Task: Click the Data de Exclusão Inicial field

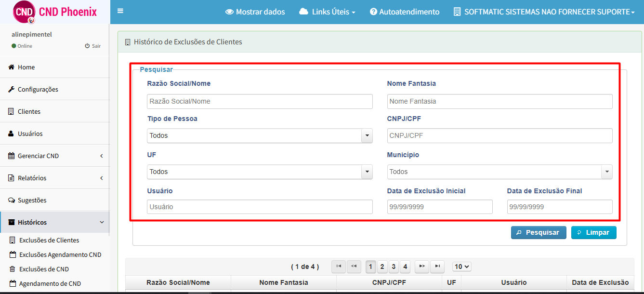Action: tap(440, 207)
